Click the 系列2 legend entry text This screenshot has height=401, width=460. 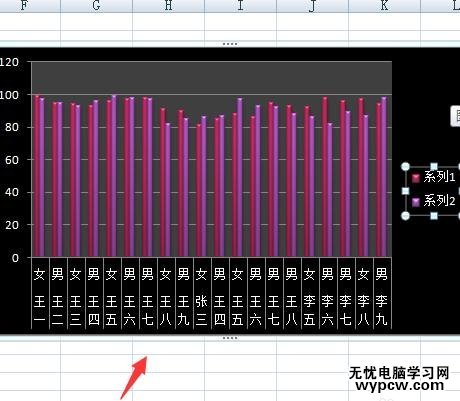439,201
